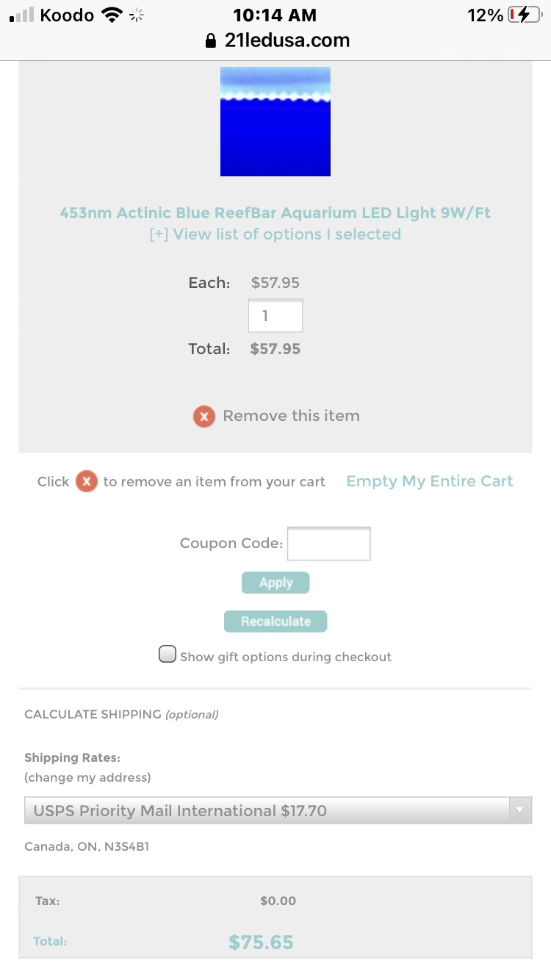551x980 pixels.
Task: Click the change my address link
Action: coord(87,777)
